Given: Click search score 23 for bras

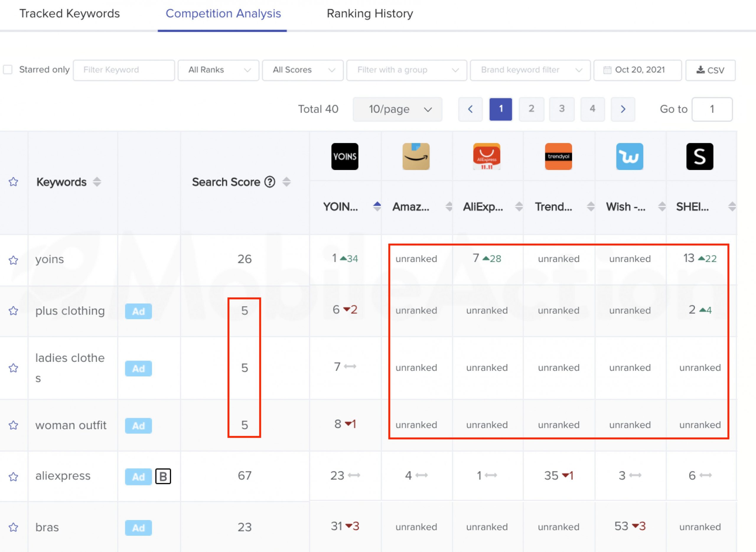Looking at the screenshot, I should coord(245,527).
